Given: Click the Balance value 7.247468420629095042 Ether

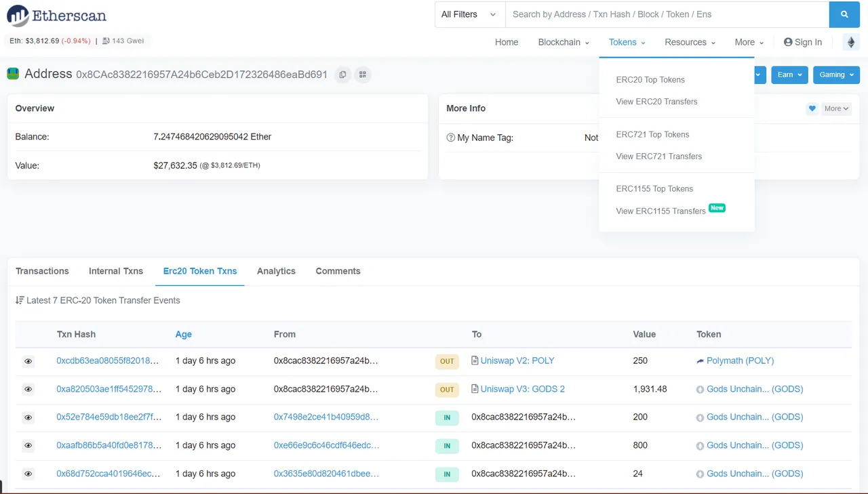Looking at the screenshot, I should [x=212, y=136].
